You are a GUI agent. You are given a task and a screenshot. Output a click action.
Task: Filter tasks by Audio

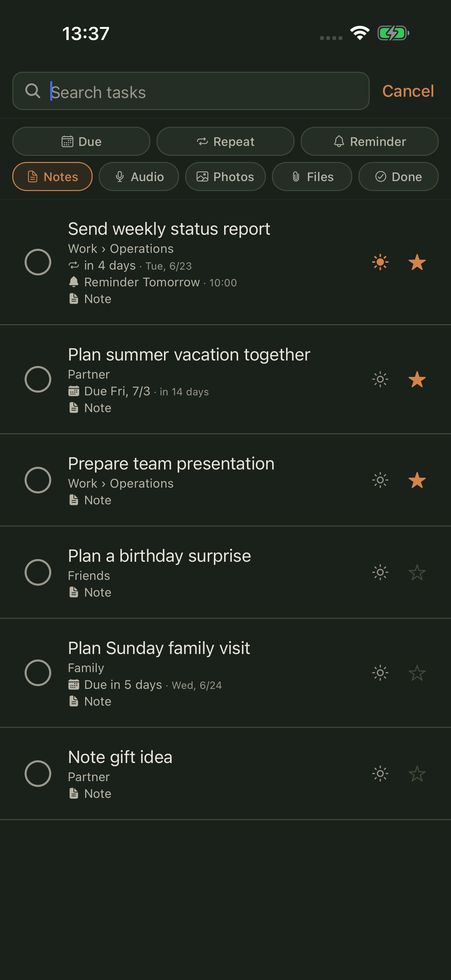point(139,177)
